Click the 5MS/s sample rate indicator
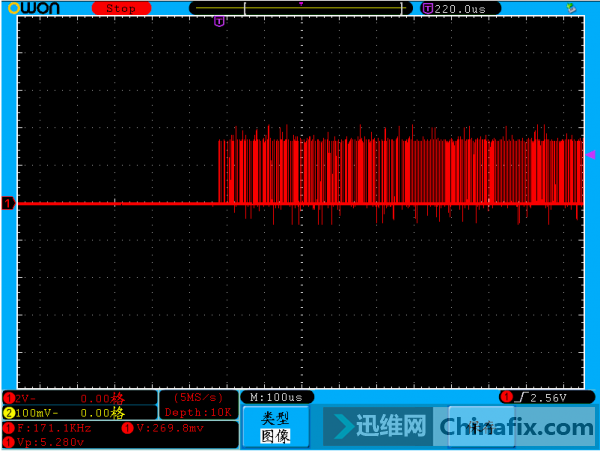This screenshot has width=600, height=451. pos(199,397)
